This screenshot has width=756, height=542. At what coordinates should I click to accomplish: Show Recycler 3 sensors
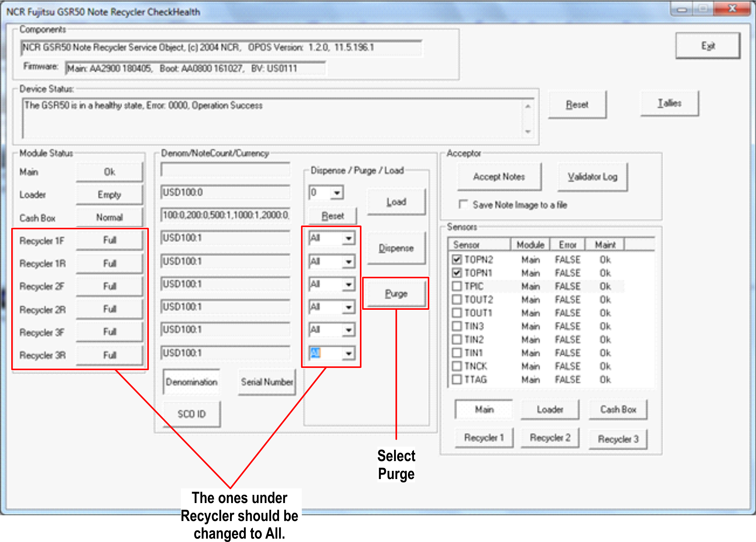pyautogui.click(x=618, y=439)
